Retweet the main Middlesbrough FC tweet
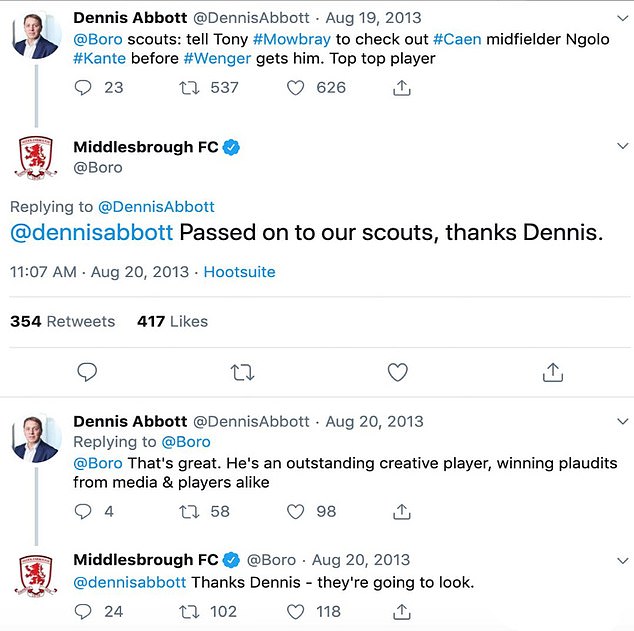 [x=242, y=372]
